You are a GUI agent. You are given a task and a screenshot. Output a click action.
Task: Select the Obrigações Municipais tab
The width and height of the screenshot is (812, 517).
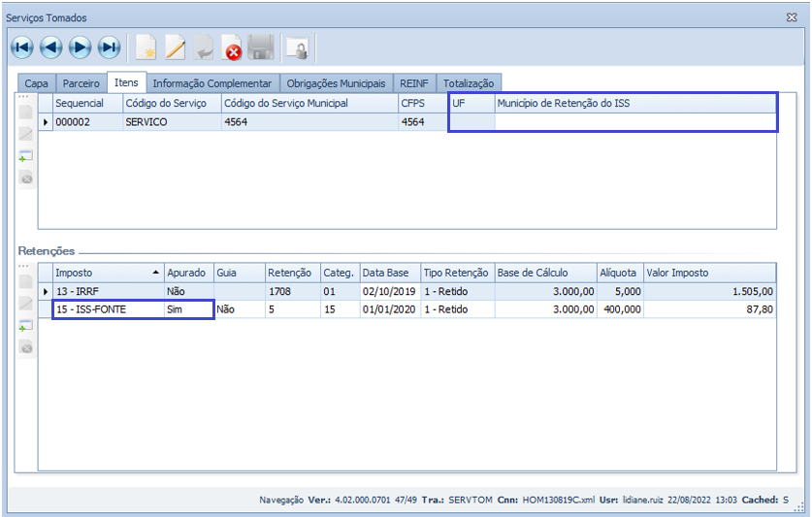click(337, 83)
